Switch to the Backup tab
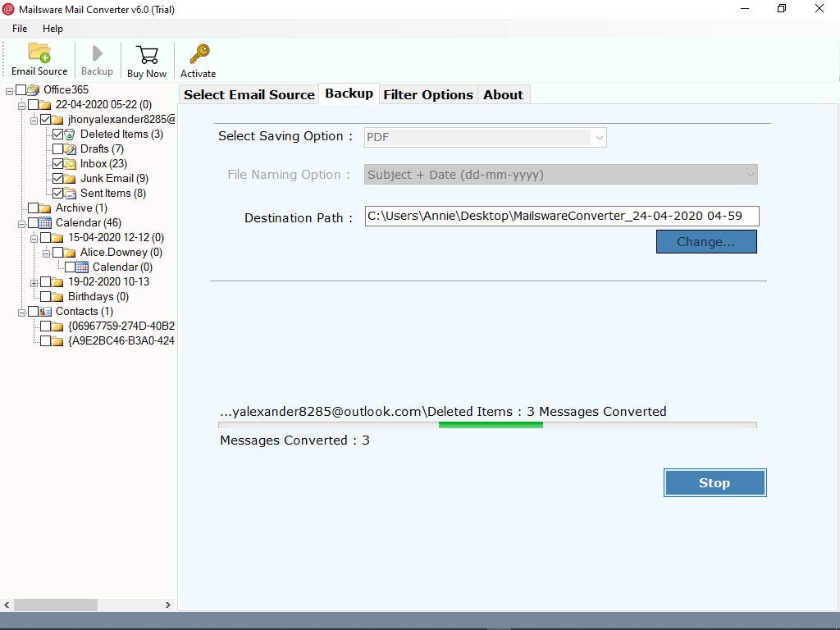 [x=349, y=94]
